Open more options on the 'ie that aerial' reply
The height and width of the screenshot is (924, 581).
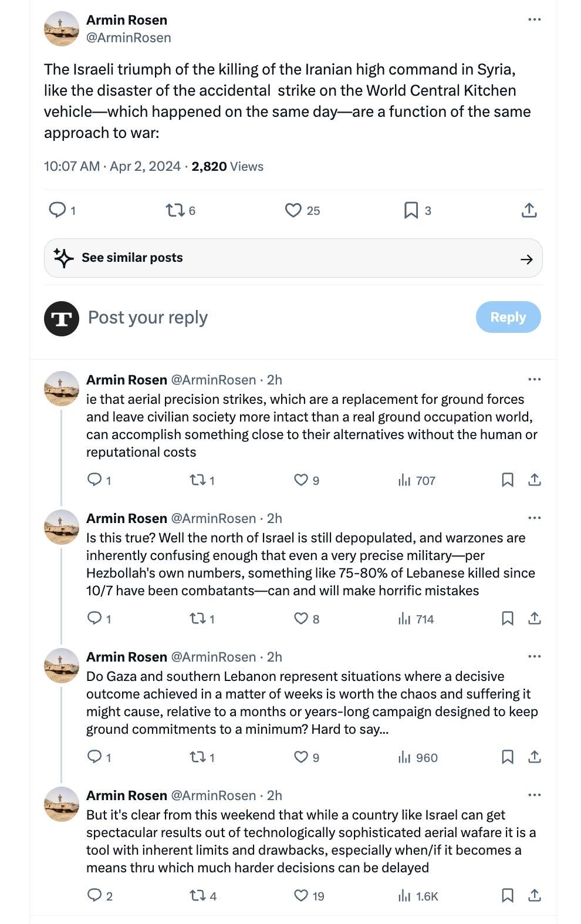(x=534, y=379)
